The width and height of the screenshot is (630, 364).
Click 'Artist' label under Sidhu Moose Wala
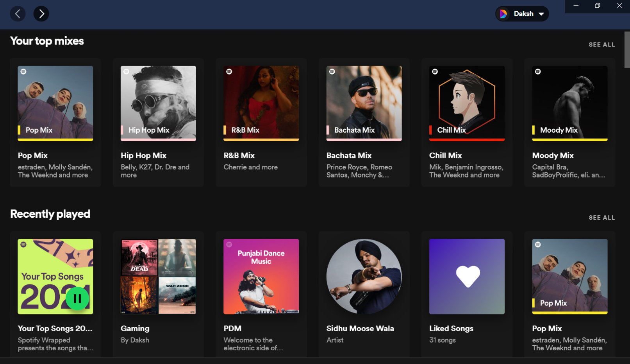tap(335, 340)
